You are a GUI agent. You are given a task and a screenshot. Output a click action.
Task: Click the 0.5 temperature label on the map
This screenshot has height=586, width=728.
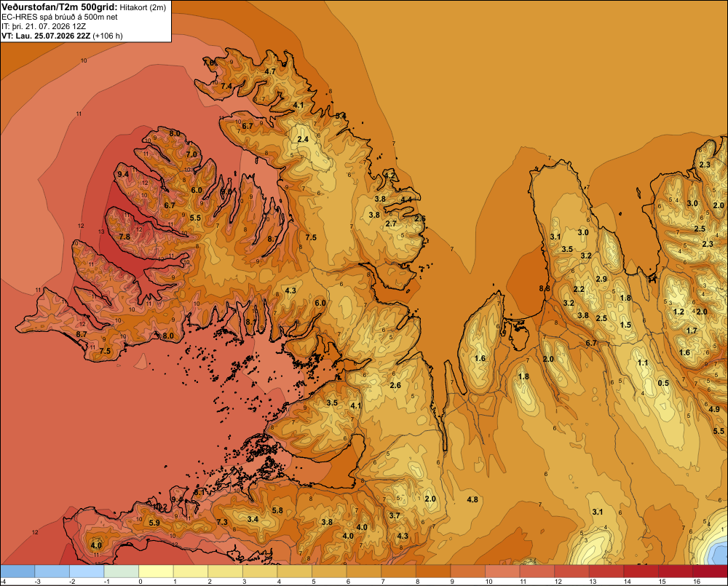point(663,383)
